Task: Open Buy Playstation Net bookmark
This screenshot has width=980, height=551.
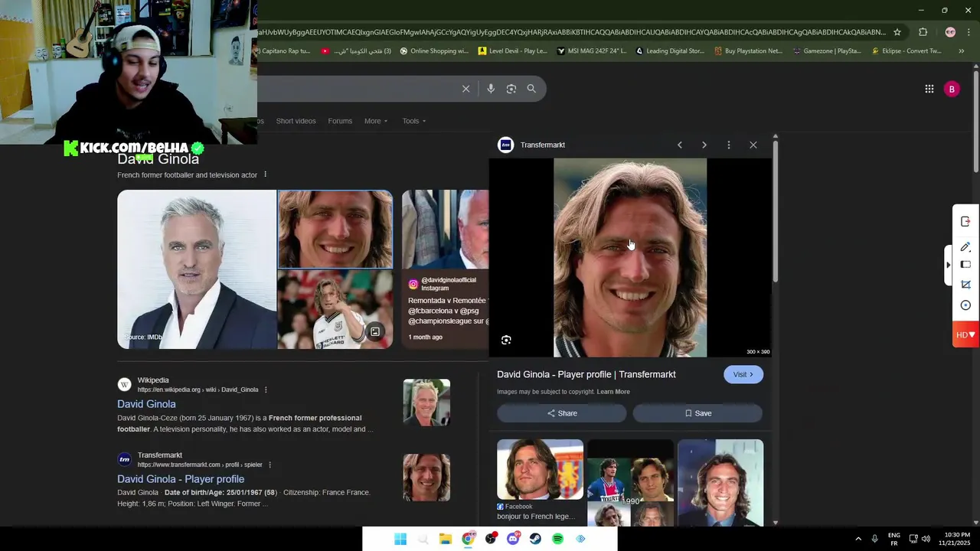Action: (x=748, y=51)
